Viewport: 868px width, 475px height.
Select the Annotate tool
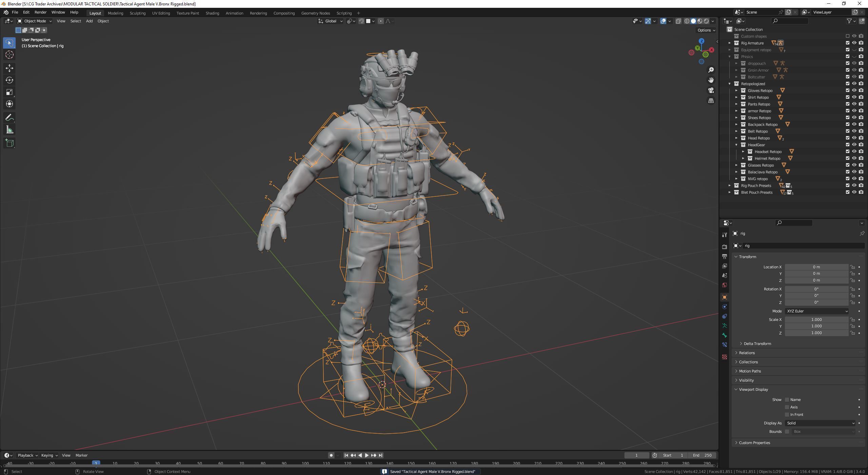point(9,118)
